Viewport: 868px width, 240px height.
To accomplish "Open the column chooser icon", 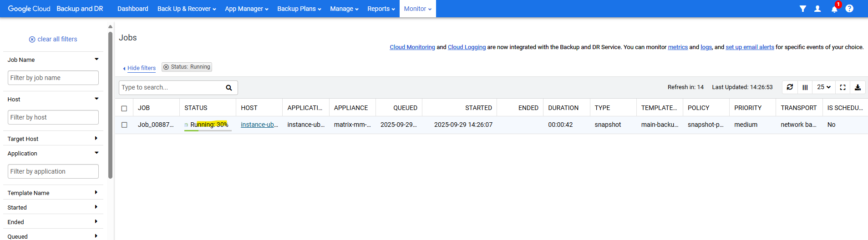I will pyautogui.click(x=805, y=87).
